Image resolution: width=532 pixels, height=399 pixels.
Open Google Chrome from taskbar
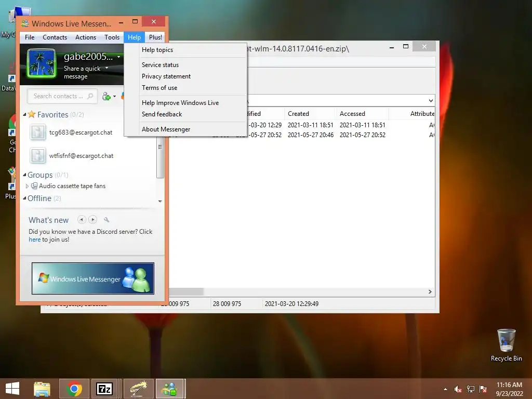(74, 389)
